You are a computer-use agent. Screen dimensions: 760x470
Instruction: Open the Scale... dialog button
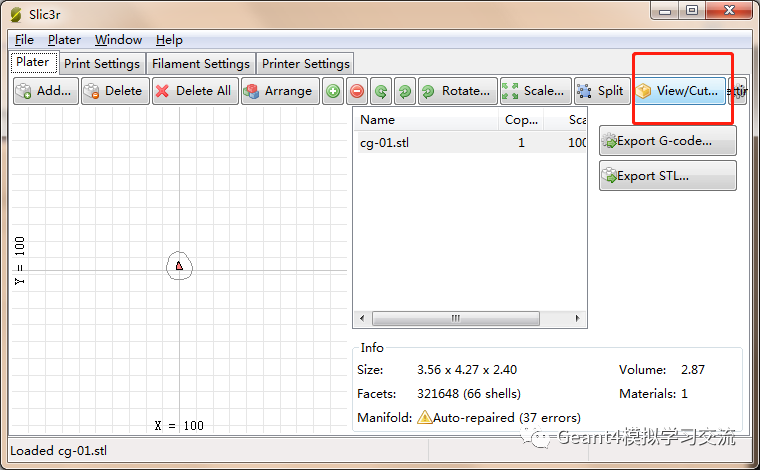pos(535,91)
